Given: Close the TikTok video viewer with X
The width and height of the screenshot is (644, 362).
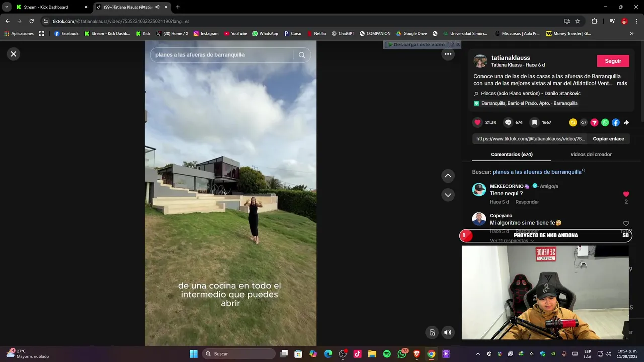Looking at the screenshot, I should [14, 54].
